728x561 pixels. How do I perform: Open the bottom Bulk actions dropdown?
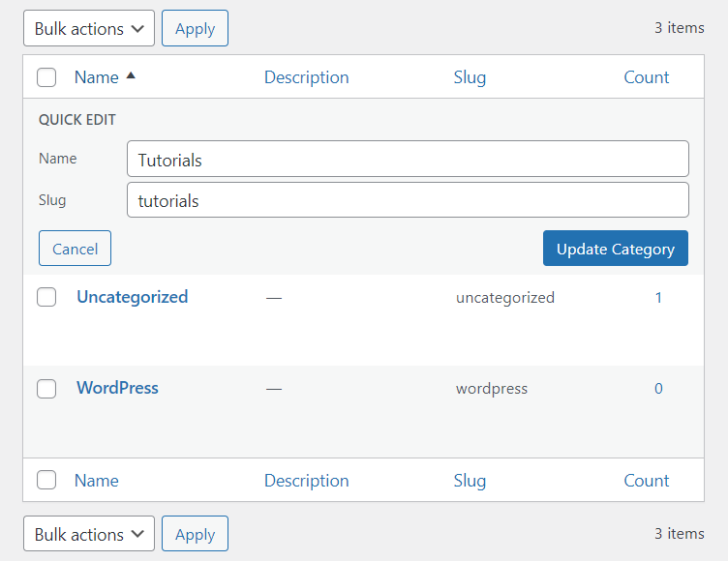click(89, 534)
